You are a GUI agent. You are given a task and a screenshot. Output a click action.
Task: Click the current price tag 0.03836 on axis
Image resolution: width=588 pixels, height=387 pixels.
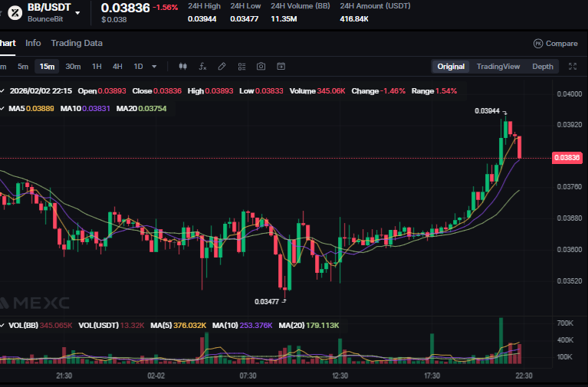click(567, 158)
